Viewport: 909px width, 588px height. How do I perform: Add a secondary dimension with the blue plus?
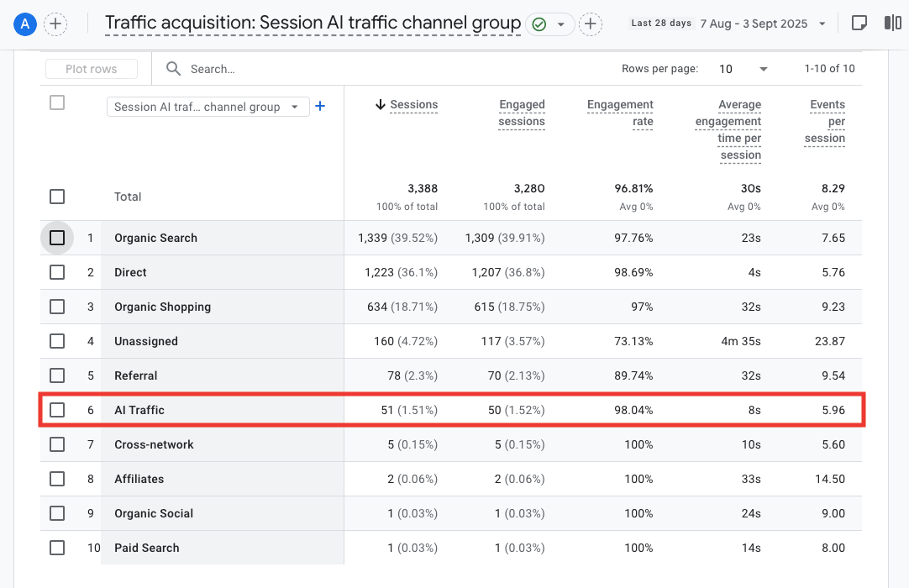(x=320, y=107)
